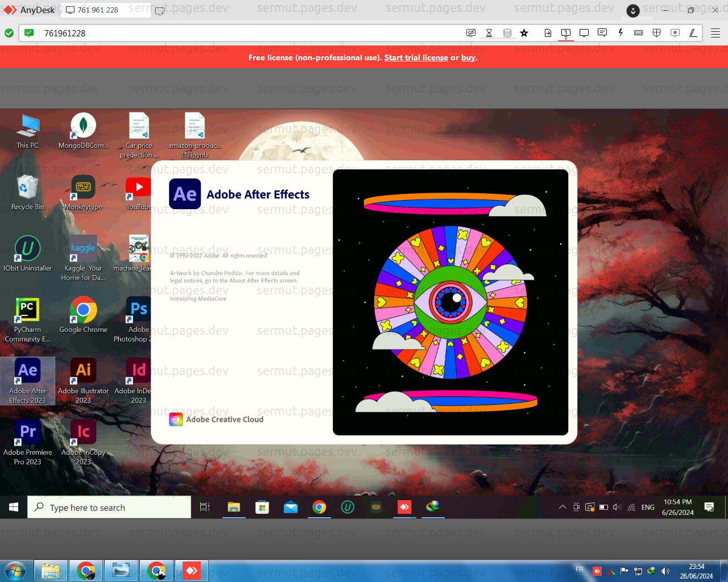This screenshot has width=728, height=582.
Task: Open the AnyDesk hamburger menu
Action: [715, 33]
